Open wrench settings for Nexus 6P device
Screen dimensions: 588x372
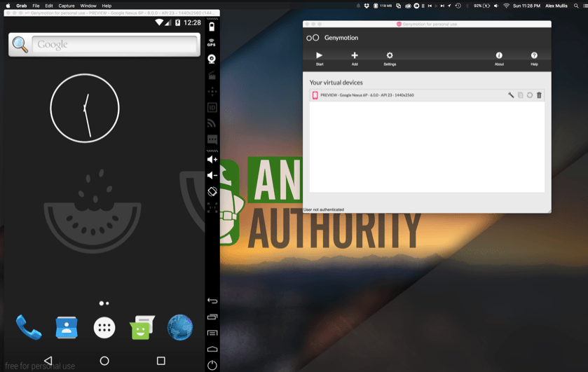(x=511, y=95)
